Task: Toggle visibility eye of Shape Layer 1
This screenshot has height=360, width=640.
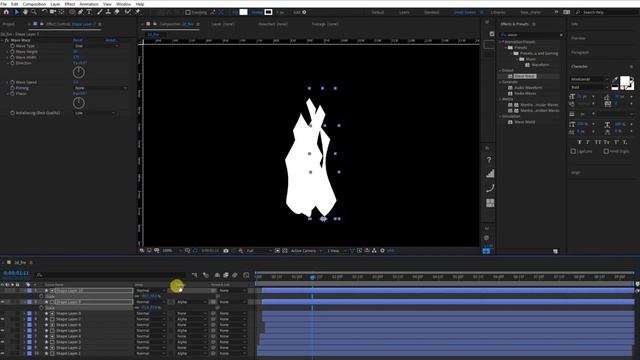Action: tap(3, 353)
